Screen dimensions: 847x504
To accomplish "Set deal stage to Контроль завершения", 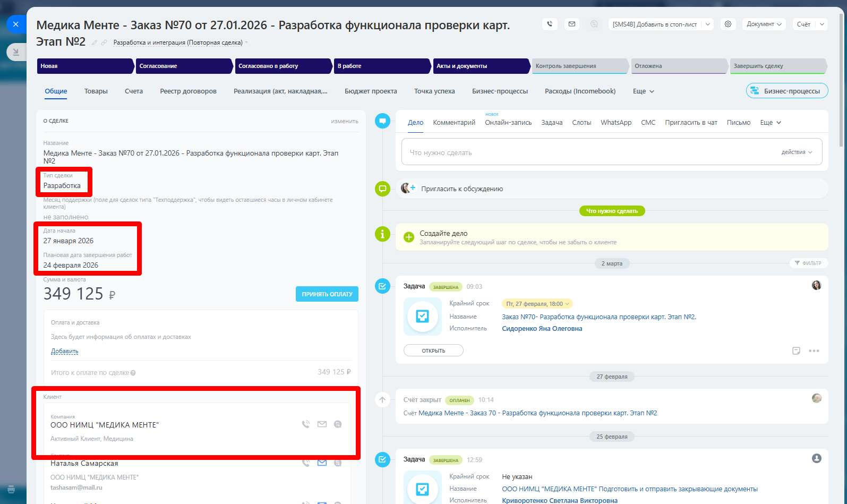I will pyautogui.click(x=579, y=66).
